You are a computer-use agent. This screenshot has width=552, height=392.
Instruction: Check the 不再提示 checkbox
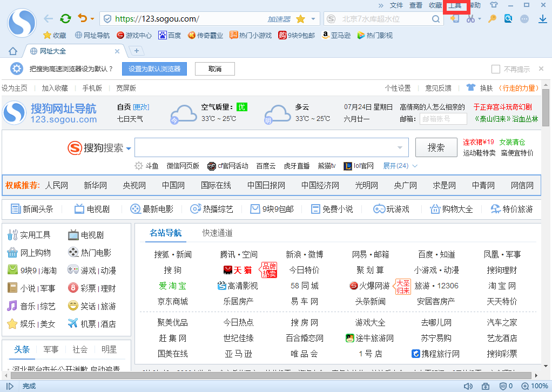[x=496, y=69]
